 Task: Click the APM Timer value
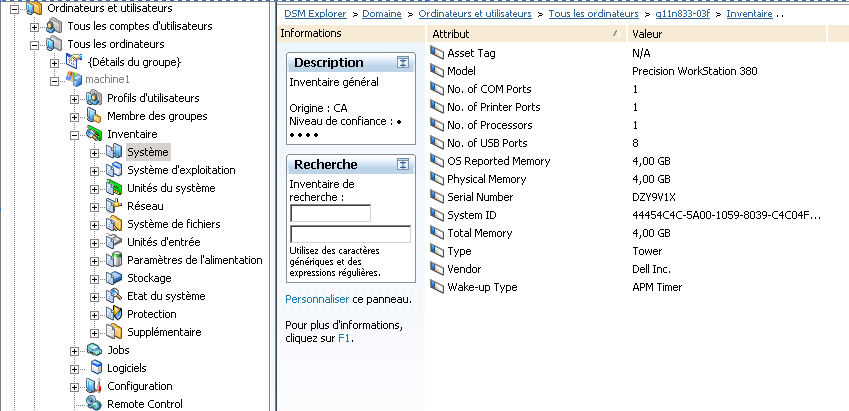pos(657,287)
